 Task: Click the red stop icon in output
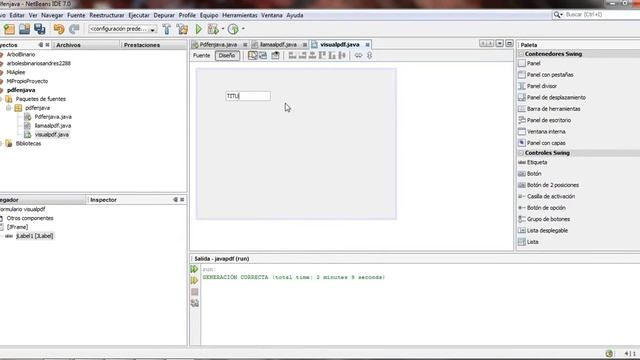[x=194, y=292]
